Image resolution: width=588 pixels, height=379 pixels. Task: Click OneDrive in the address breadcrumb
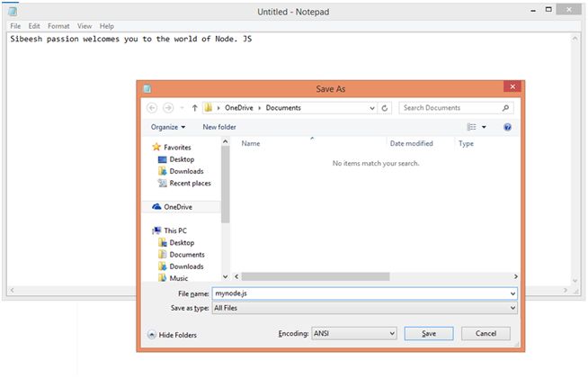(x=239, y=108)
